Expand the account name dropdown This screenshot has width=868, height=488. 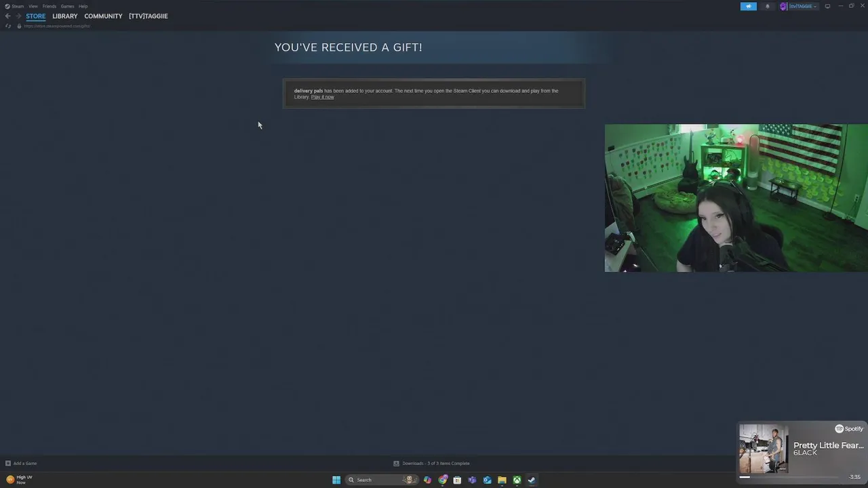(x=803, y=6)
